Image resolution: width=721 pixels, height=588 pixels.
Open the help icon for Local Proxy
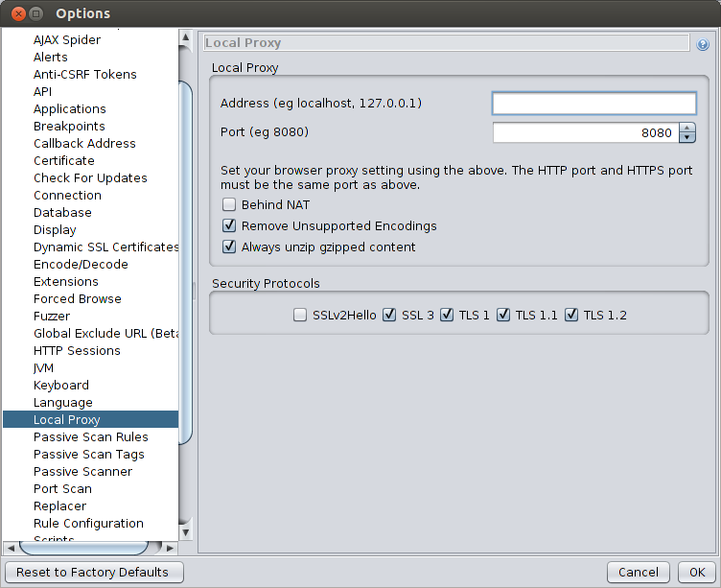coord(702,45)
